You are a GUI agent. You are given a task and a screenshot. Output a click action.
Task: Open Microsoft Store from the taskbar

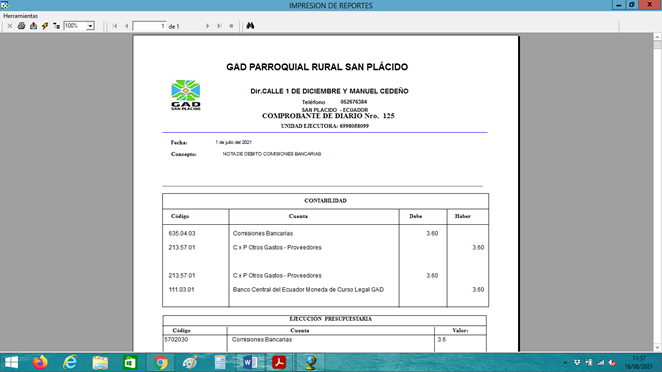pyautogui.click(x=130, y=362)
